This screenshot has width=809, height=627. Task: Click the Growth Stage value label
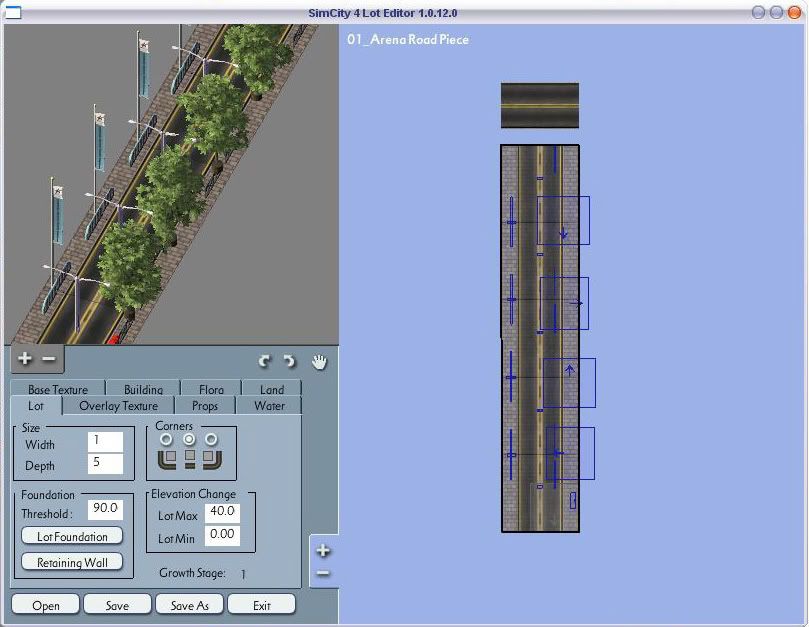coord(243,574)
